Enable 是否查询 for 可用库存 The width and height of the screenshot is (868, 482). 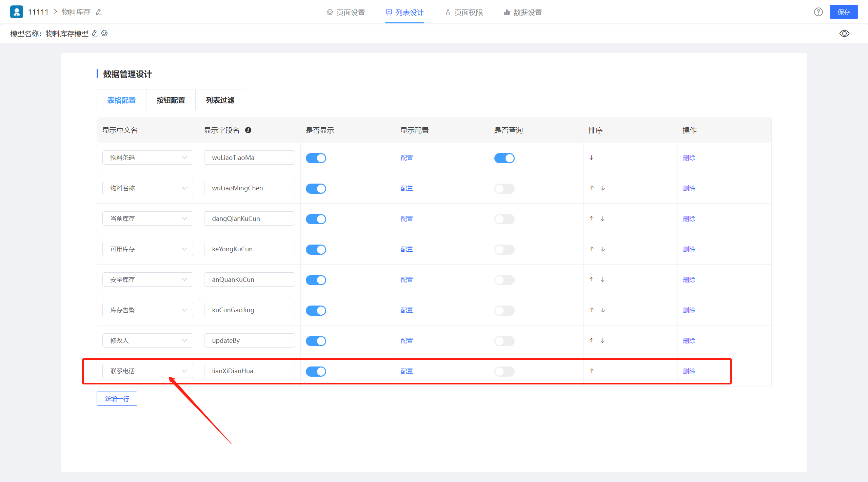tap(504, 249)
